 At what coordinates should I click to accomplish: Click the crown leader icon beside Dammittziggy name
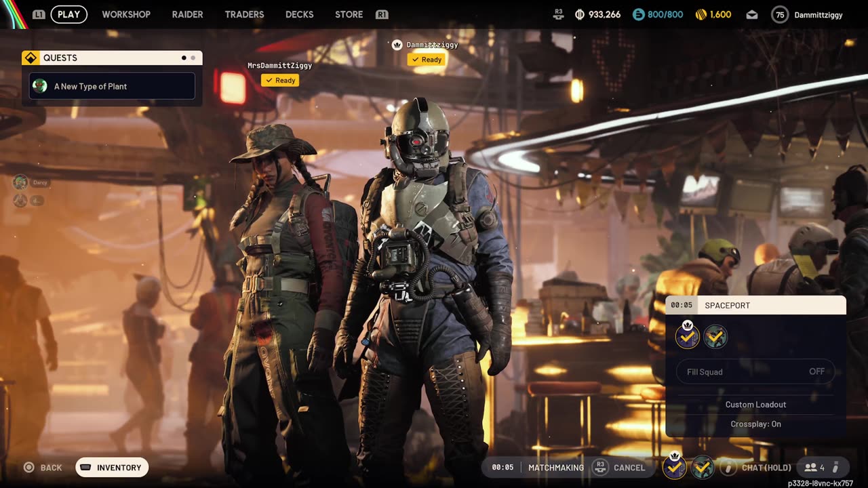point(397,45)
